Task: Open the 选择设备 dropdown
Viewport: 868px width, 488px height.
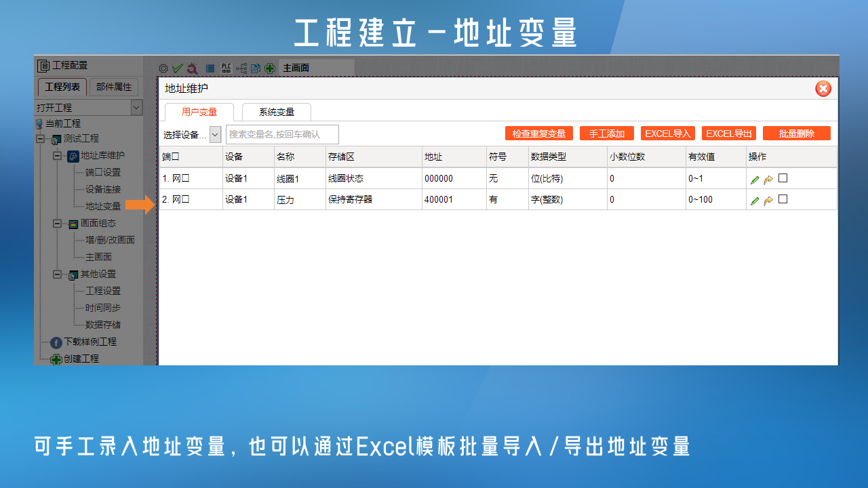Action: pos(215,135)
